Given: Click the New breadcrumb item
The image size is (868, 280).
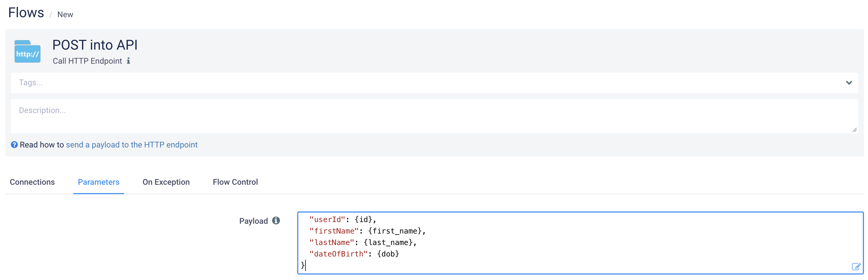Looking at the screenshot, I should coord(65,15).
